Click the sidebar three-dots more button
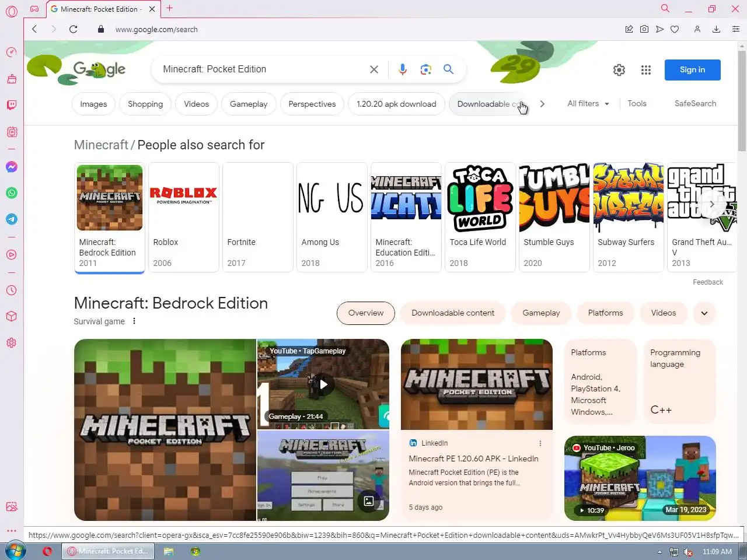This screenshot has width=747, height=560. (x=12, y=531)
